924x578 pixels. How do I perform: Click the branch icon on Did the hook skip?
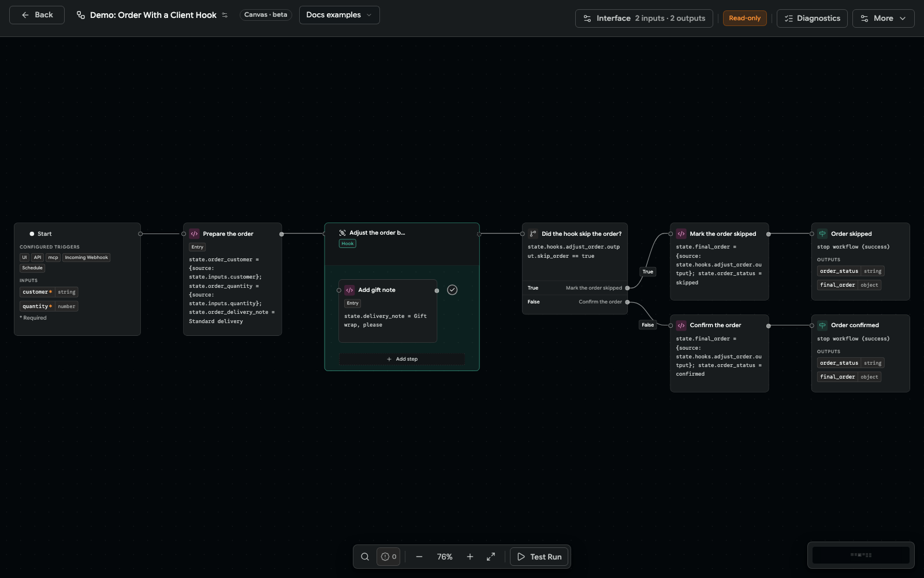click(x=533, y=234)
